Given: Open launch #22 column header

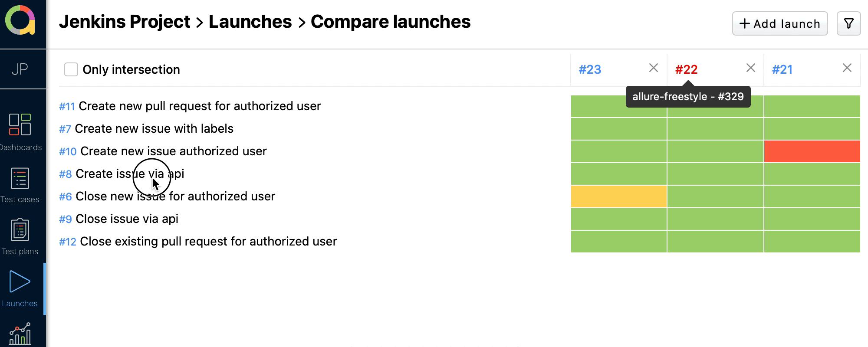Looking at the screenshot, I should (x=686, y=69).
